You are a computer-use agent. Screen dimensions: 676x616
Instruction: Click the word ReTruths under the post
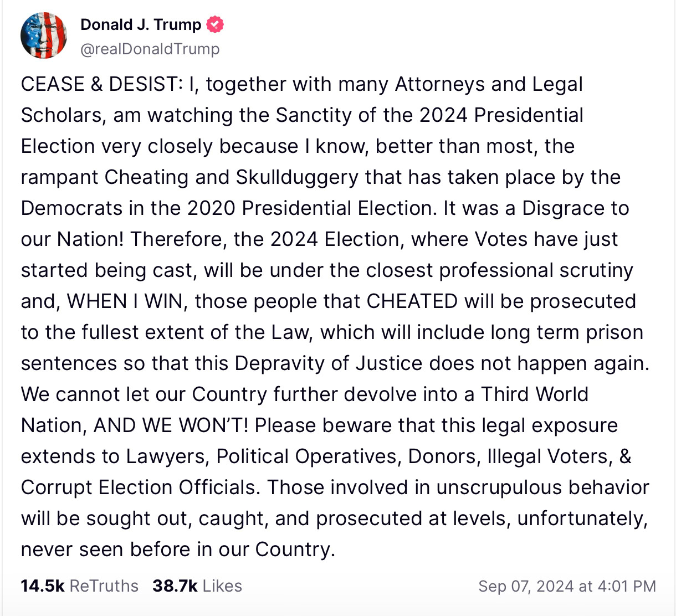click(104, 586)
